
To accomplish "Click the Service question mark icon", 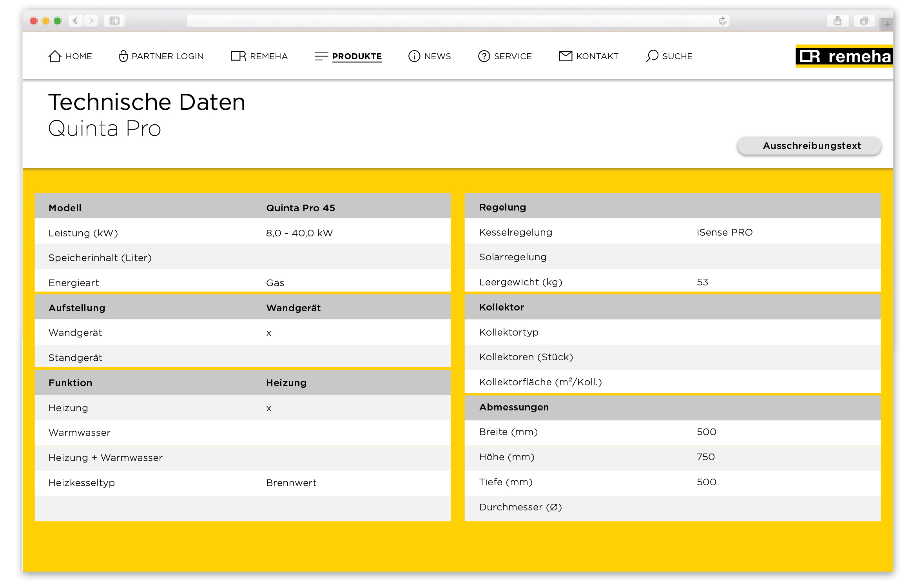I will pyautogui.click(x=484, y=56).
